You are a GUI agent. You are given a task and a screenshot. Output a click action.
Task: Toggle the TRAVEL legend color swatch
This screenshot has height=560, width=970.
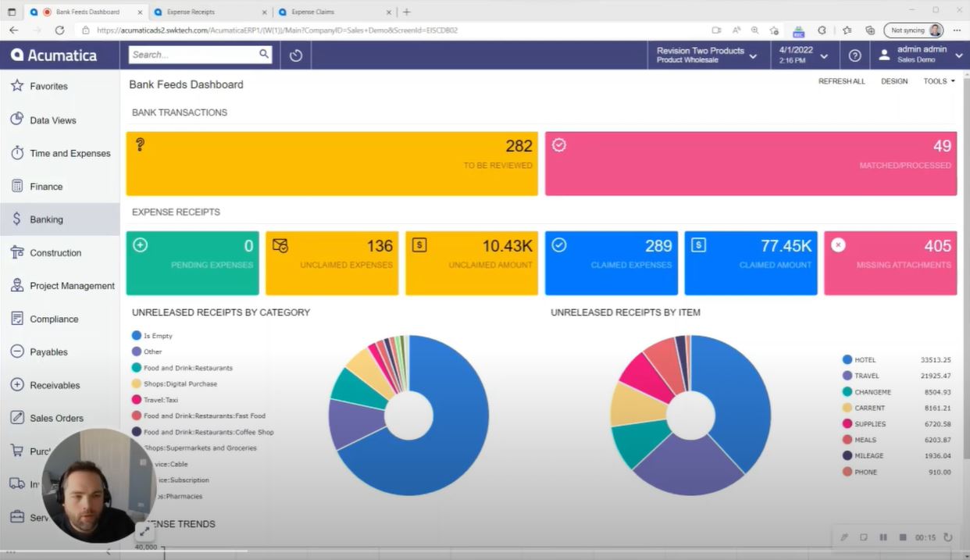[x=847, y=376]
